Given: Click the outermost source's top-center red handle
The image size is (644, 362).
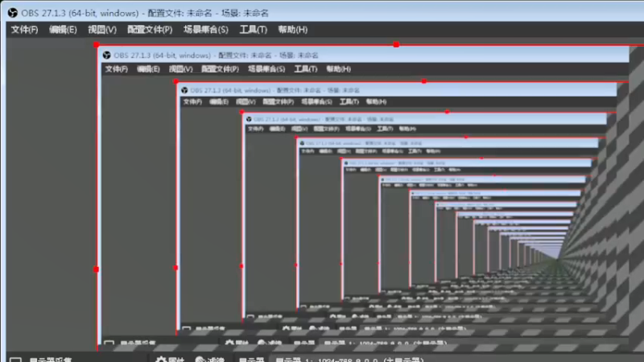Looking at the screenshot, I should pos(396,44).
